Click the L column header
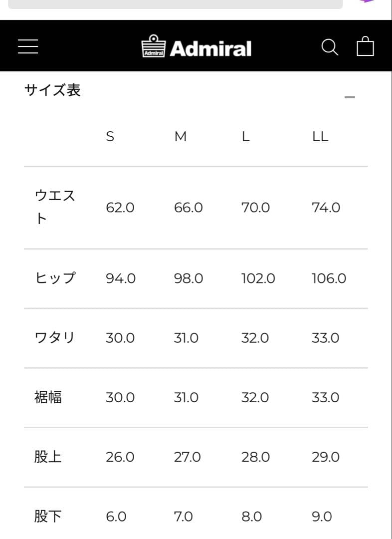The height and width of the screenshot is (539, 392). [245, 136]
